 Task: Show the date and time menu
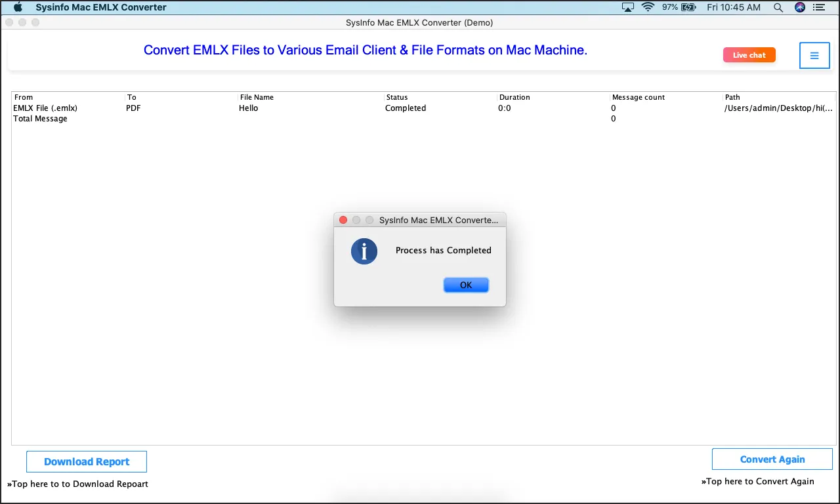[x=732, y=7]
